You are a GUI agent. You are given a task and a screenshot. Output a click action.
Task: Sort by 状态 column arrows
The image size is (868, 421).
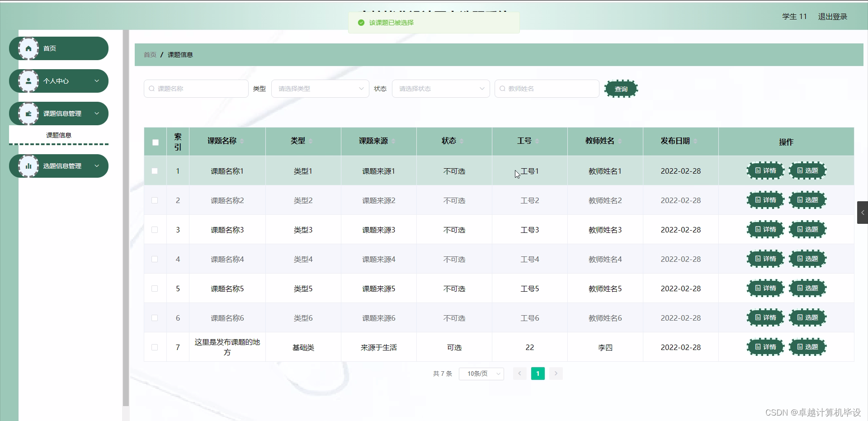tap(462, 141)
